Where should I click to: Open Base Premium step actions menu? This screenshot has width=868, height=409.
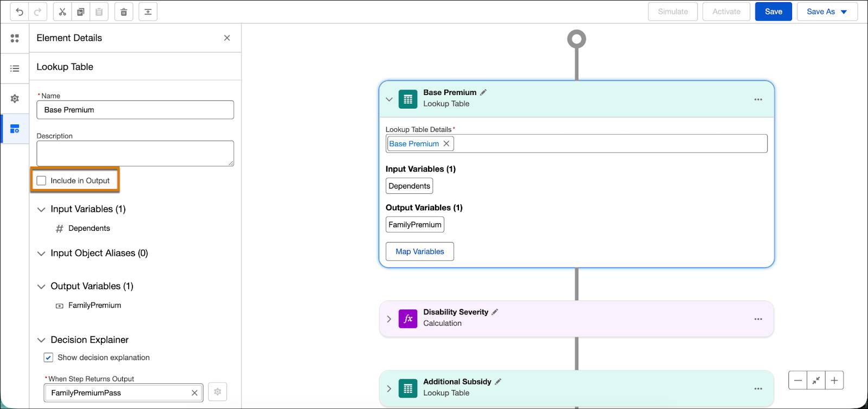pyautogui.click(x=758, y=99)
